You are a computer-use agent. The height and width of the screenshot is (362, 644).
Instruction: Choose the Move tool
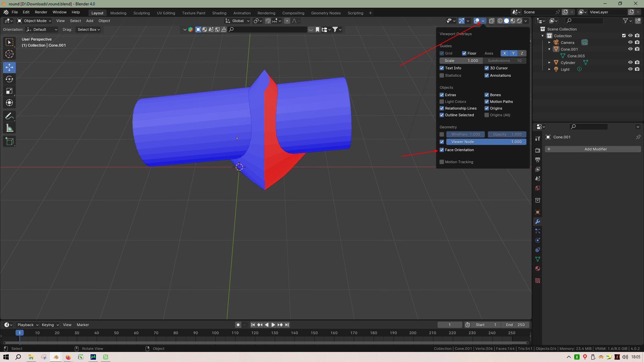tap(9, 67)
